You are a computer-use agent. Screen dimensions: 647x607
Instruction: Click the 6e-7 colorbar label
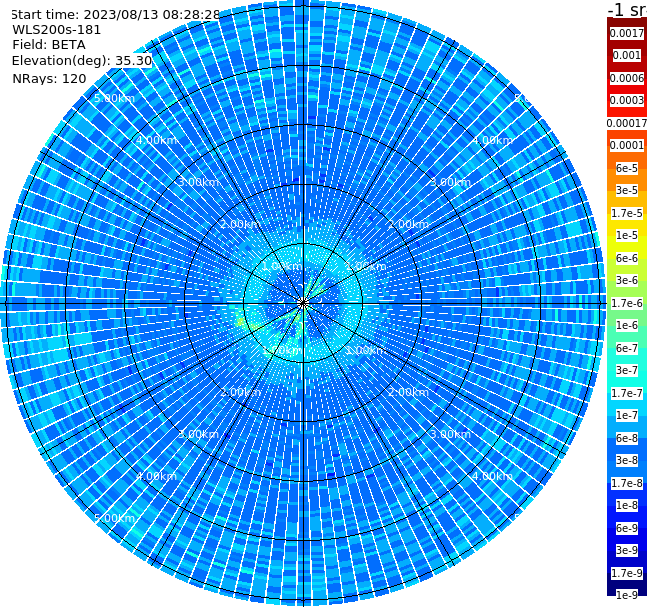coord(627,348)
